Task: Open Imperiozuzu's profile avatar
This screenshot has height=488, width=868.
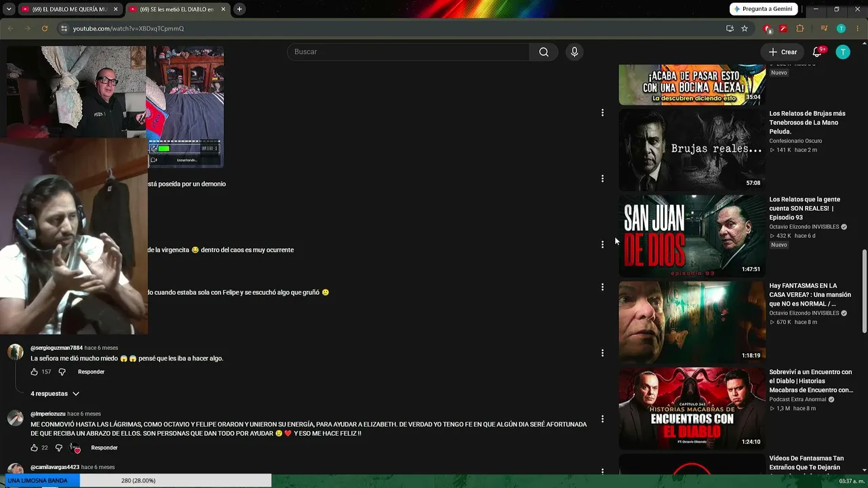Action: pyautogui.click(x=15, y=418)
